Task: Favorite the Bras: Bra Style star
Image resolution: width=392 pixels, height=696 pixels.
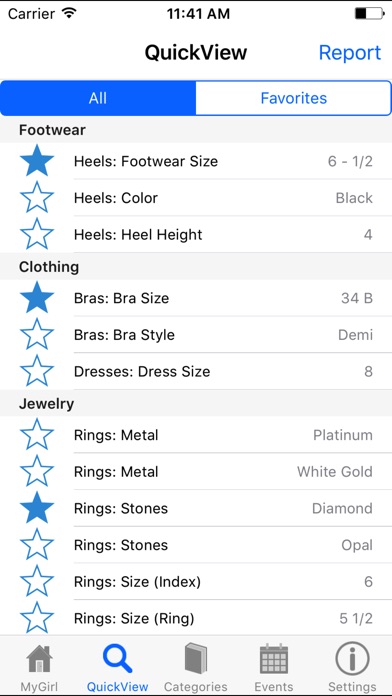Action: (x=37, y=335)
